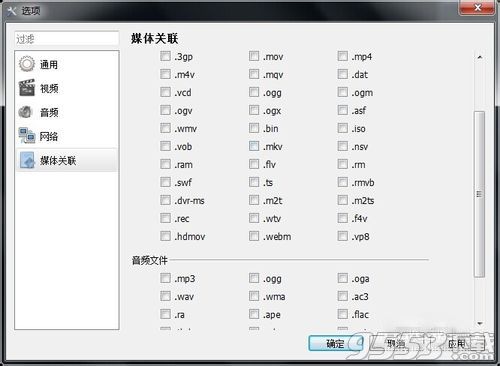Check the .mp3 audio file checkbox
This screenshot has height=366, width=500.
pyautogui.click(x=165, y=278)
